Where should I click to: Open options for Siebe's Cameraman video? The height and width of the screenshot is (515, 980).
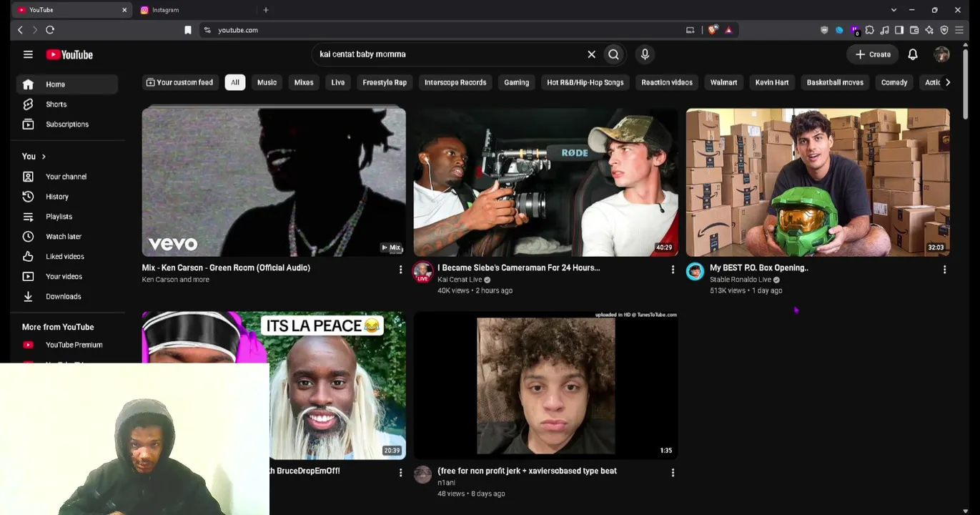point(673,270)
